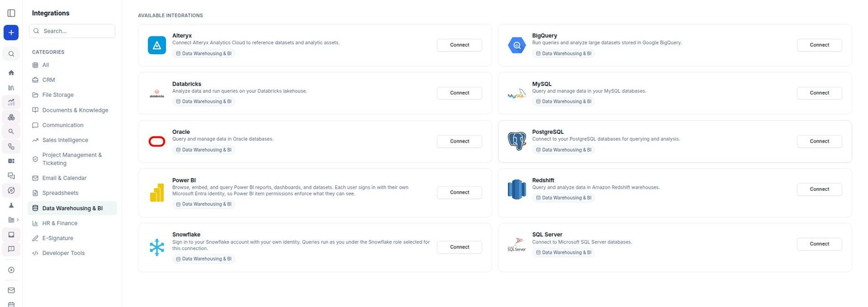The height and width of the screenshot is (307, 868).
Task: Open the mail envelope icon in rail
Action: click(x=11, y=290)
